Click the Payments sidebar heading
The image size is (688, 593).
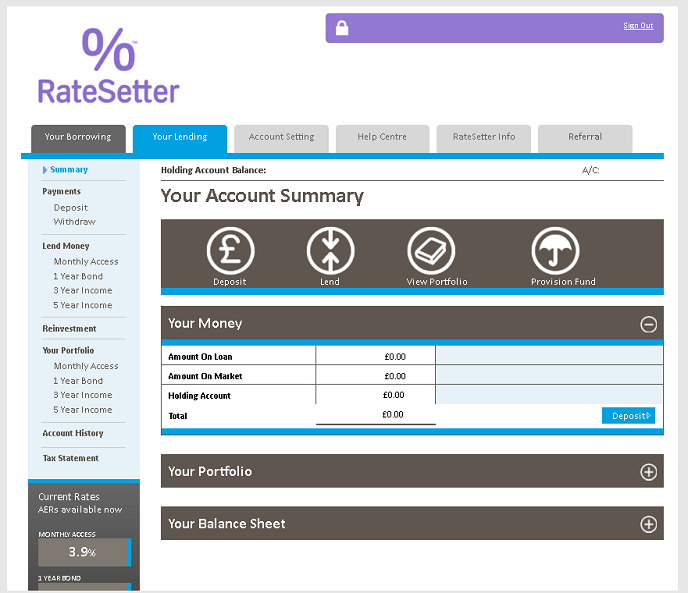tap(61, 191)
